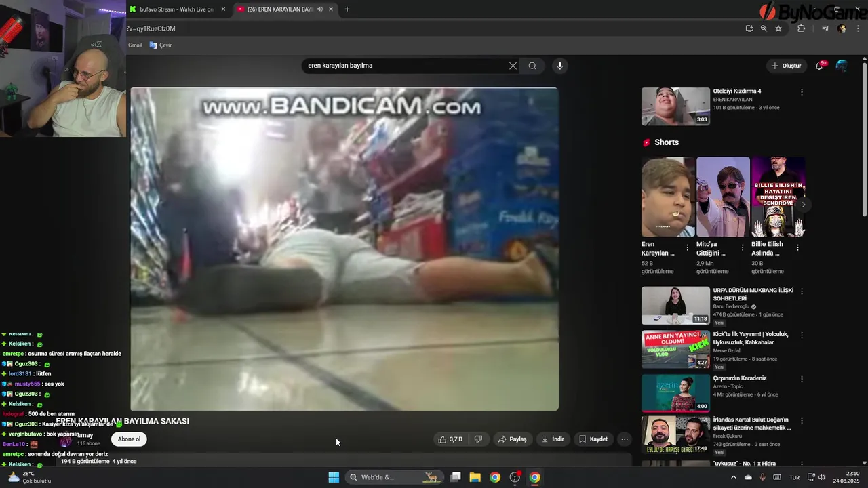Viewport: 868px width, 488px height.
Task: Open İrlandas Kartal Bulut Doğan video title
Action: click(752, 424)
